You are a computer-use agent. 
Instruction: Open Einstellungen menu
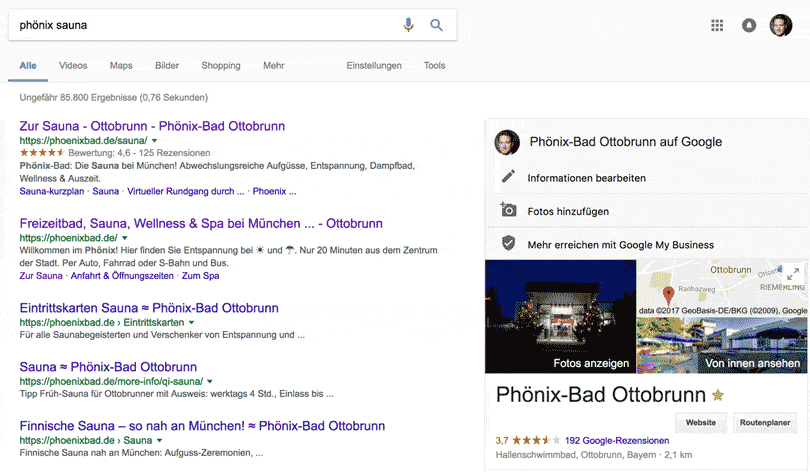pyautogui.click(x=373, y=66)
